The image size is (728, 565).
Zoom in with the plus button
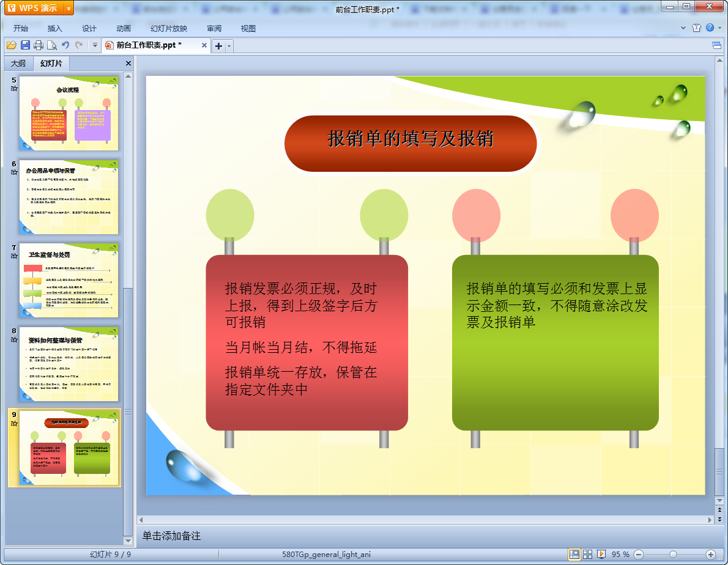[711, 555]
